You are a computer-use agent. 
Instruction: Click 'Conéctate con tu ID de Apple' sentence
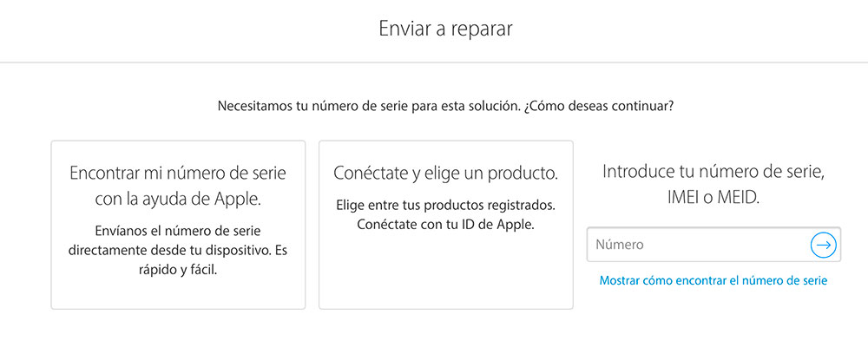click(445, 226)
